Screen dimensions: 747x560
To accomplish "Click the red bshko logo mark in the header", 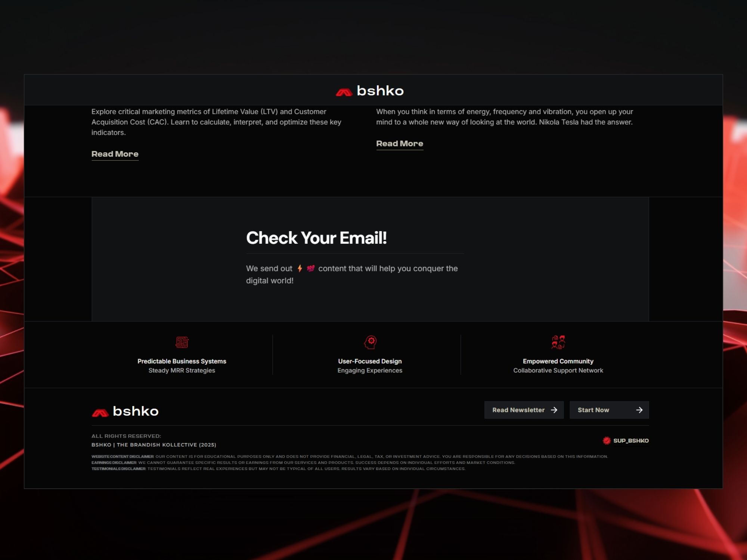I will coord(344,92).
